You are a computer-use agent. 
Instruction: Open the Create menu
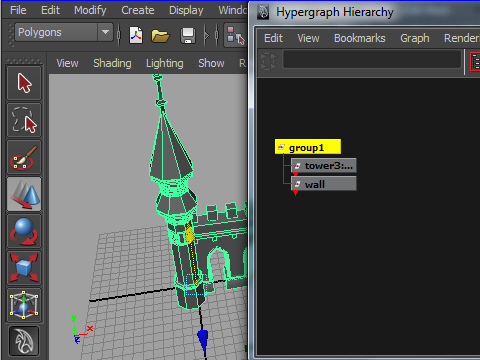pos(138,10)
